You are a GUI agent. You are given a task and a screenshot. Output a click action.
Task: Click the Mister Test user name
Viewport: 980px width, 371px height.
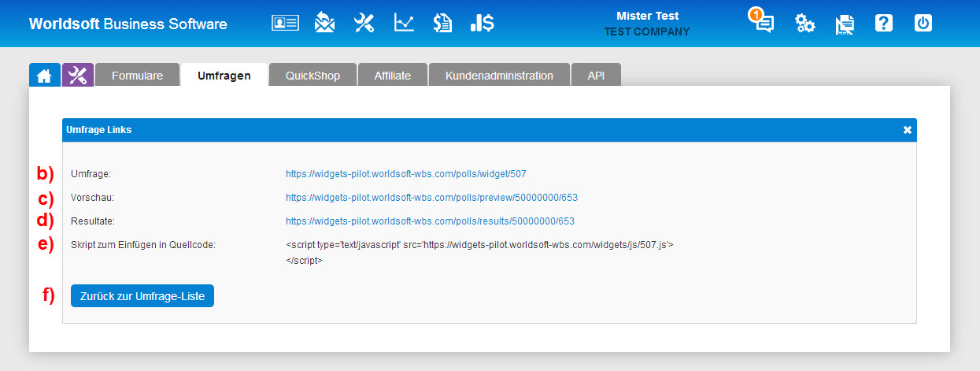(x=647, y=16)
